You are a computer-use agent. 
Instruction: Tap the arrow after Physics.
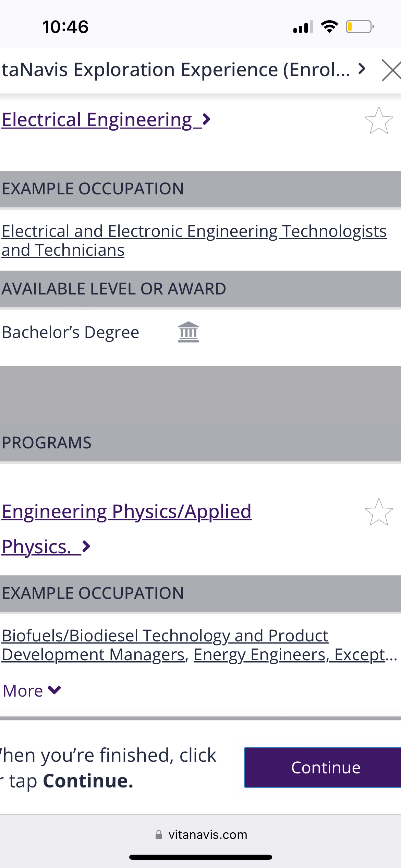(86, 546)
